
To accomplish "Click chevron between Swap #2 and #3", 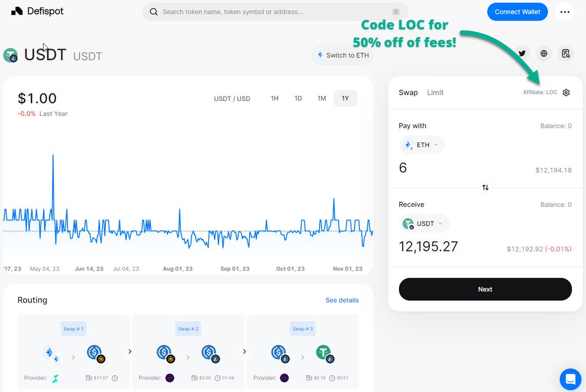I will coord(245,351).
